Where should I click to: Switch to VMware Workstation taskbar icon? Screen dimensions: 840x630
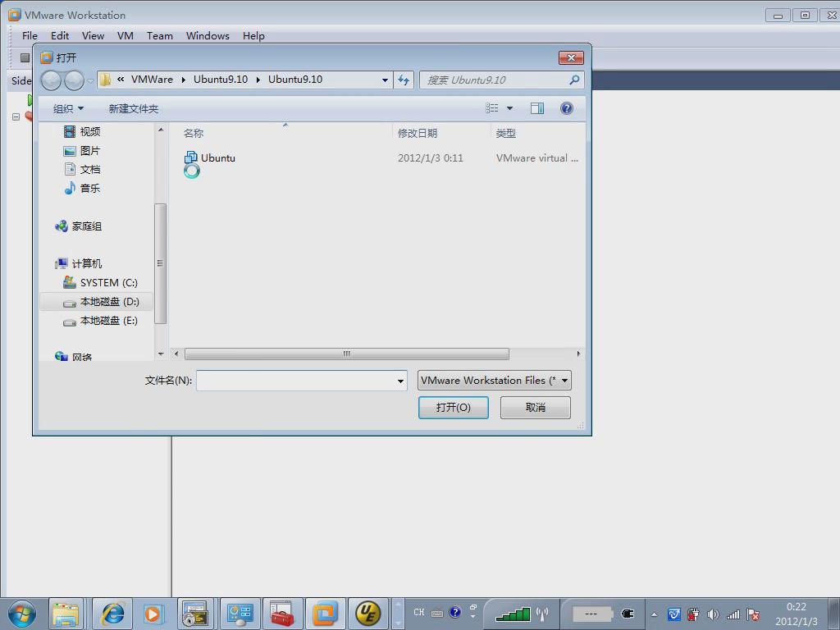[325, 614]
